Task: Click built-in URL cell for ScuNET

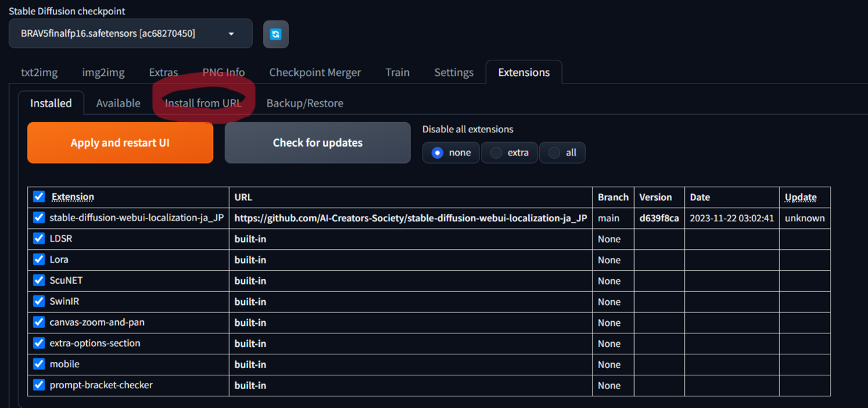Action: pyautogui.click(x=410, y=281)
